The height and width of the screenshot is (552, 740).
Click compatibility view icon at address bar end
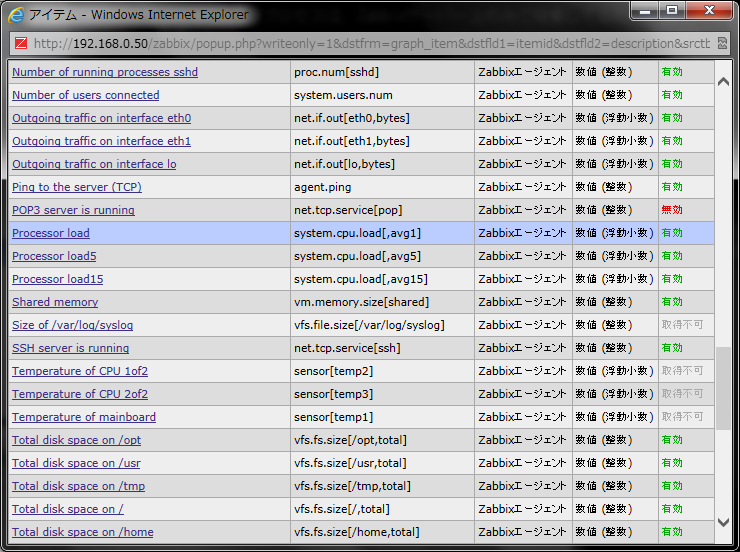722,43
